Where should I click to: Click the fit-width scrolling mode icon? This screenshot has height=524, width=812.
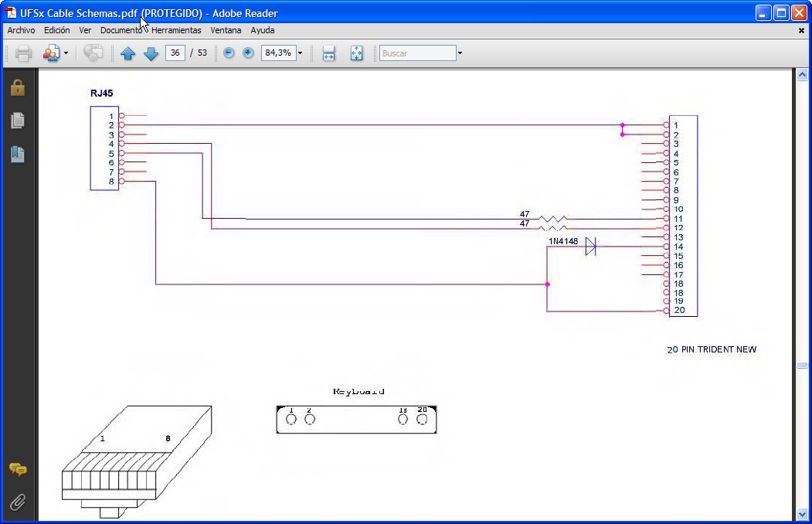(x=329, y=53)
